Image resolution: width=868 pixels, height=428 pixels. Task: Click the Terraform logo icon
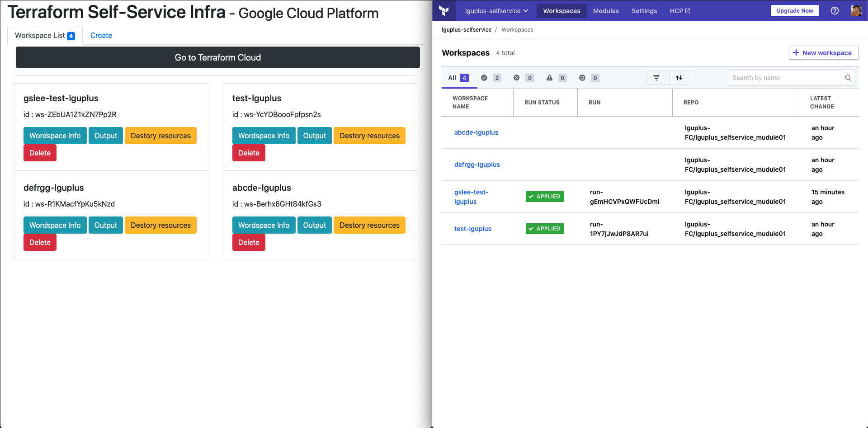pos(444,10)
